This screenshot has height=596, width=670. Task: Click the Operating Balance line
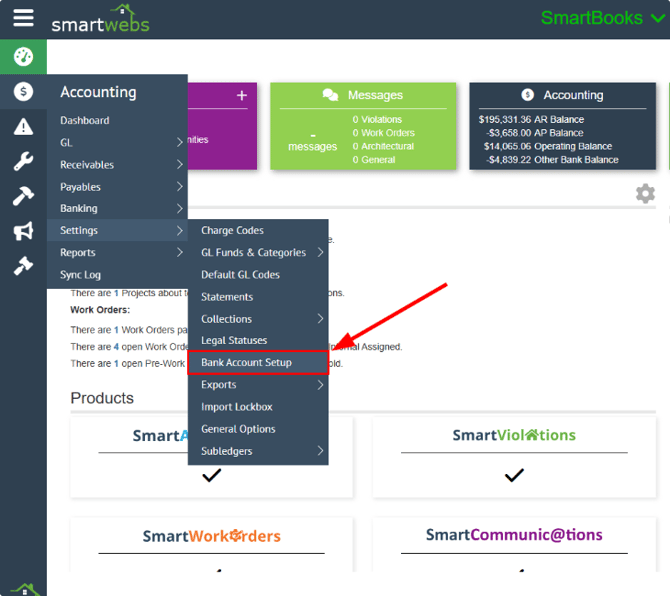tap(548, 147)
